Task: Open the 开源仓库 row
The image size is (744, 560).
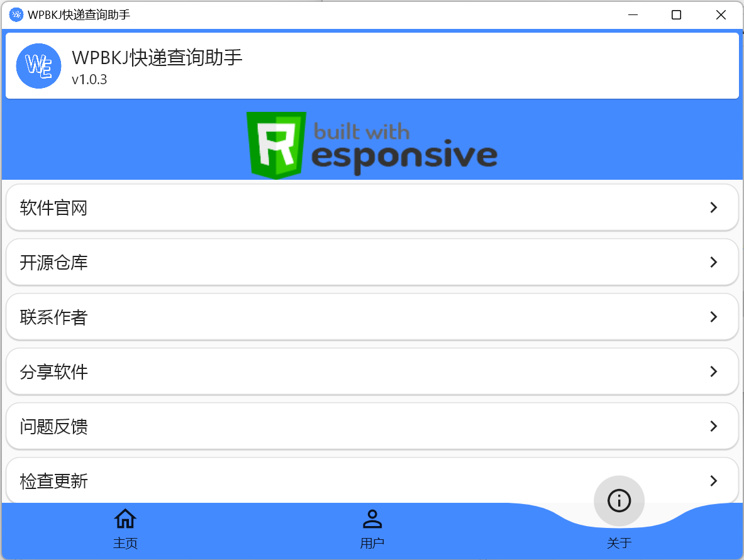Action: click(x=372, y=262)
